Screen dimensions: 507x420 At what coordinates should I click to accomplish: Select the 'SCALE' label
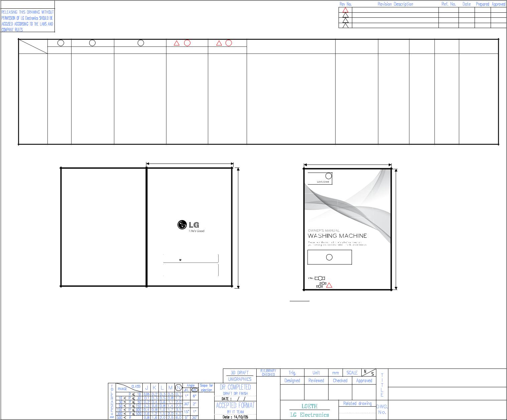coord(352,373)
